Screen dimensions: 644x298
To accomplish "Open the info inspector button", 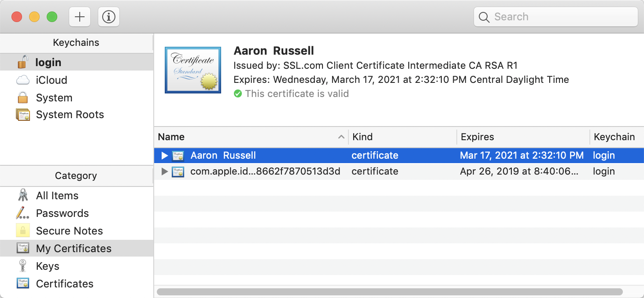I will [x=108, y=17].
